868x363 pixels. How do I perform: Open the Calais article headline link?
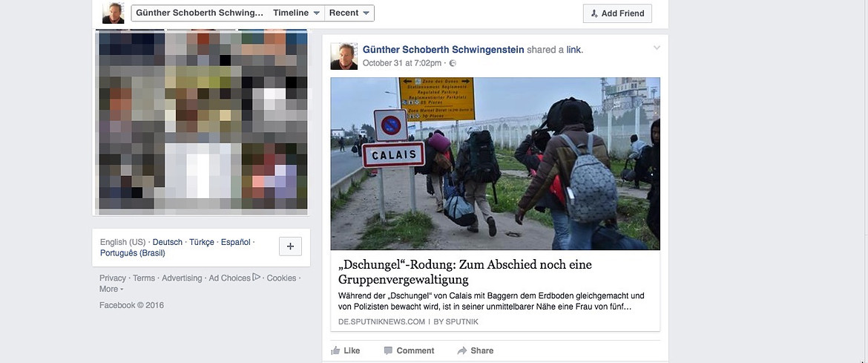(x=465, y=272)
